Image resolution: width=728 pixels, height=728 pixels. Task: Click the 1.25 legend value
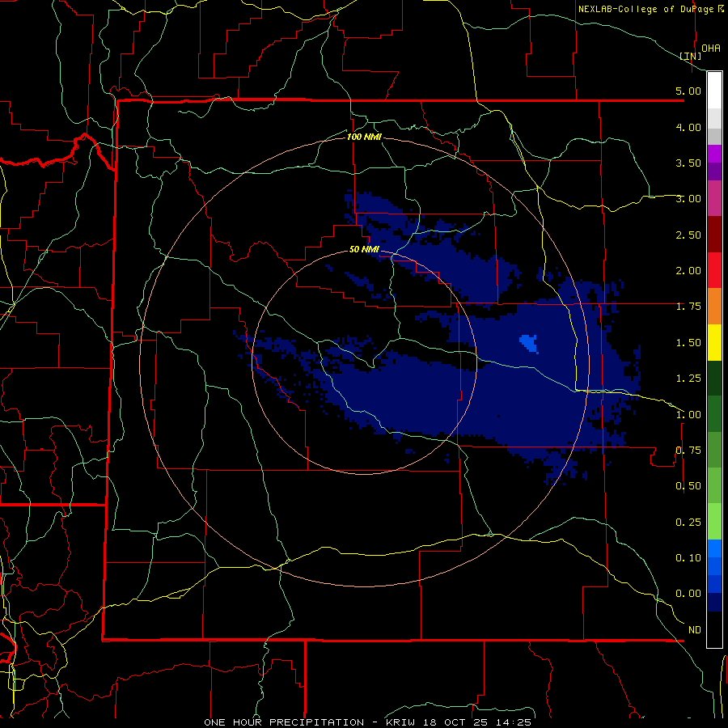688,379
